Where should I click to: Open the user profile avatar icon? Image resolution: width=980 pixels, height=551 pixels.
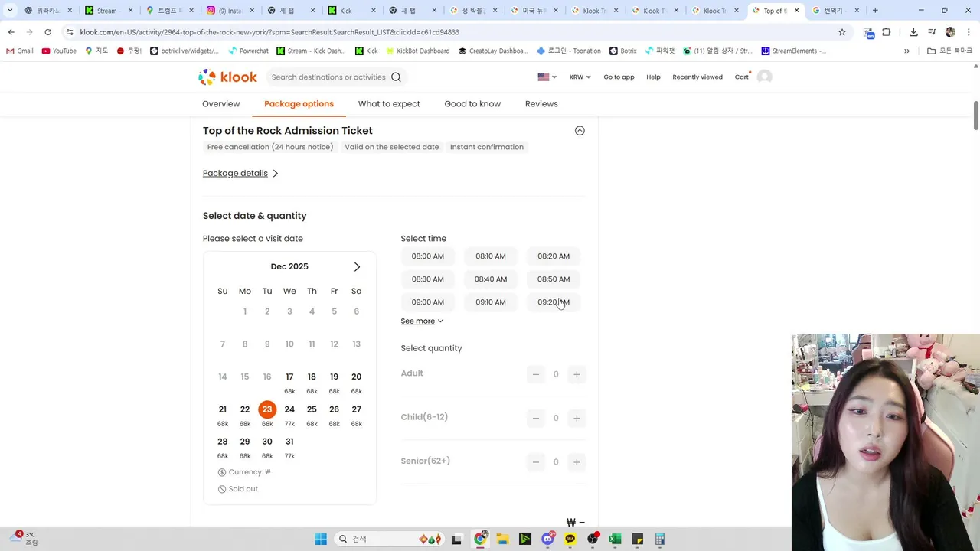click(x=764, y=77)
